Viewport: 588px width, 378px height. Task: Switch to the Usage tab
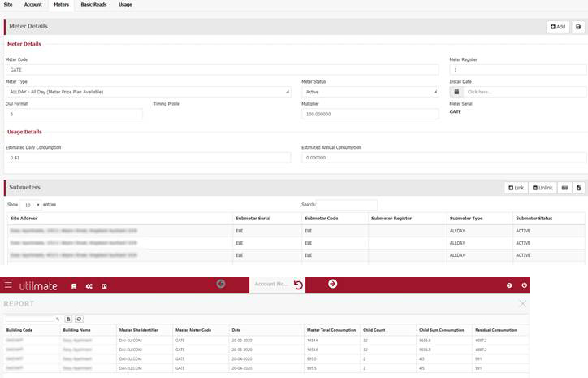point(126,5)
